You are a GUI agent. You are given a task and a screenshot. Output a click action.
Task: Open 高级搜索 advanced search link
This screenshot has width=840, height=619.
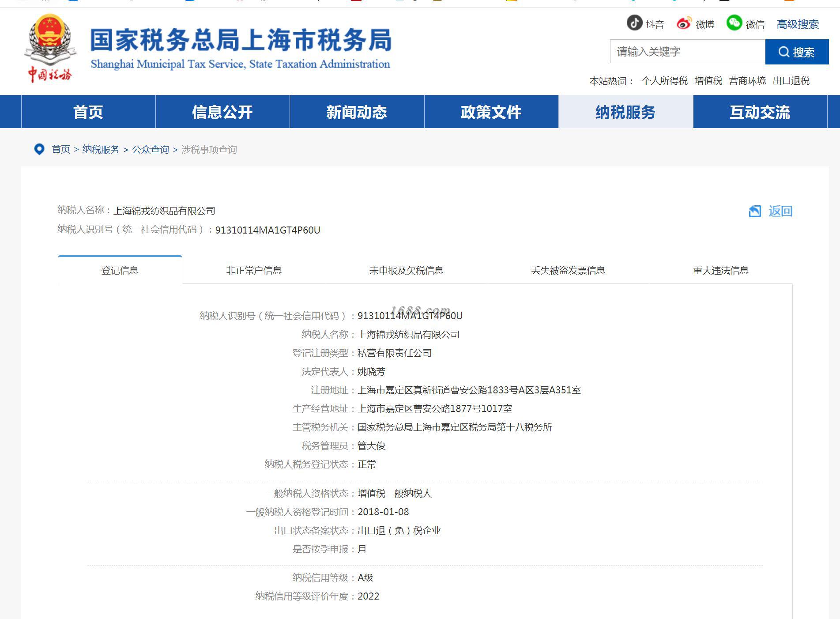coord(797,24)
